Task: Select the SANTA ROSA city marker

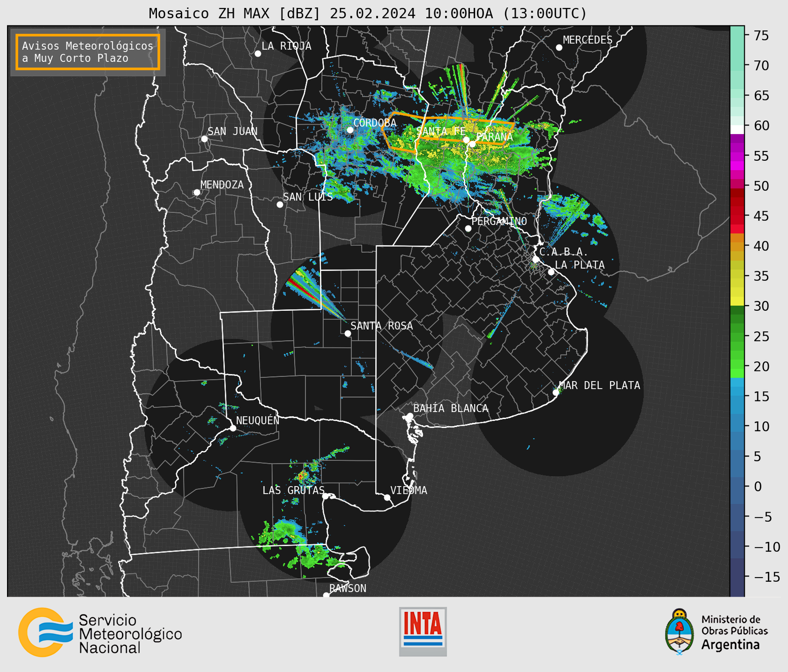Action: point(348,333)
